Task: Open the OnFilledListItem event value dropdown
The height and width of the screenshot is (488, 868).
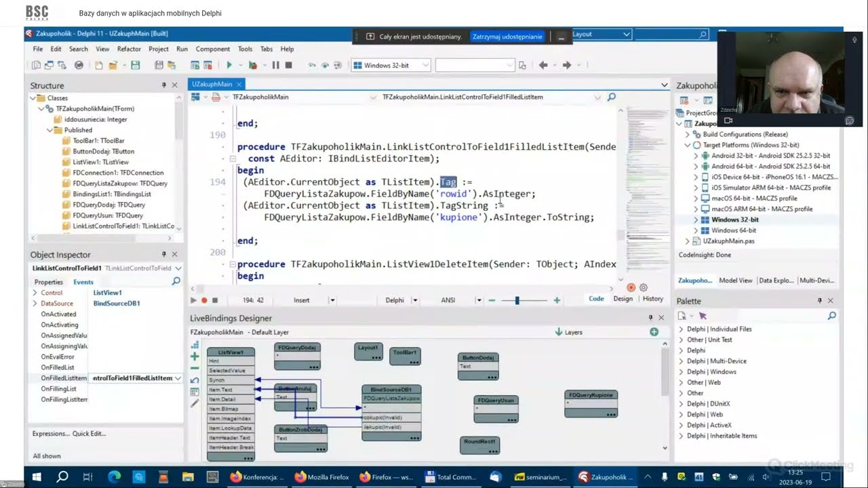Action: point(178,378)
